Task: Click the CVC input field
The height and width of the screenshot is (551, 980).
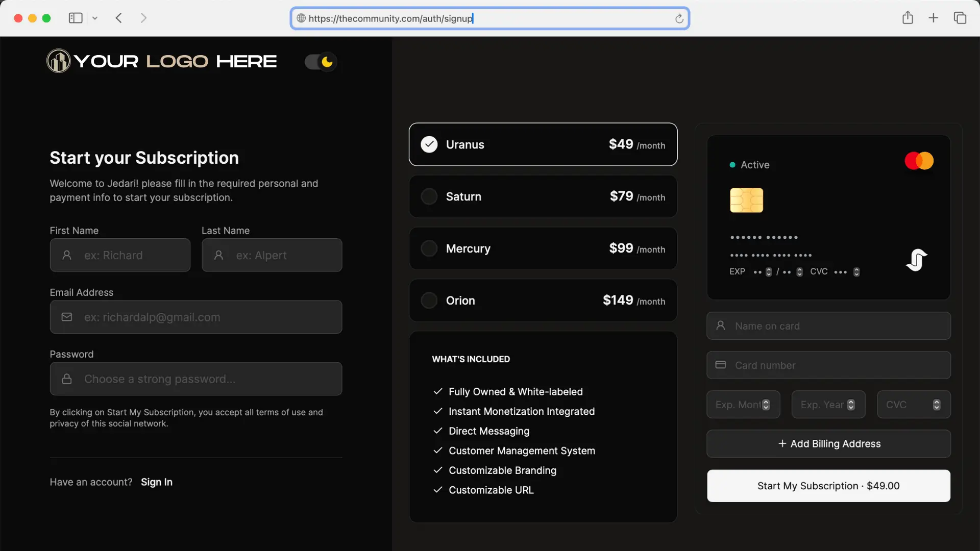Action: click(914, 404)
